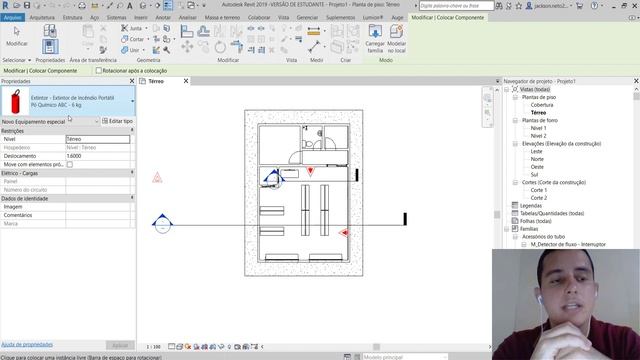Click the visual style icon in view control bar
The width and height of the screenshot is (640, 360).
pyautogui.click(x=180, y=347)
